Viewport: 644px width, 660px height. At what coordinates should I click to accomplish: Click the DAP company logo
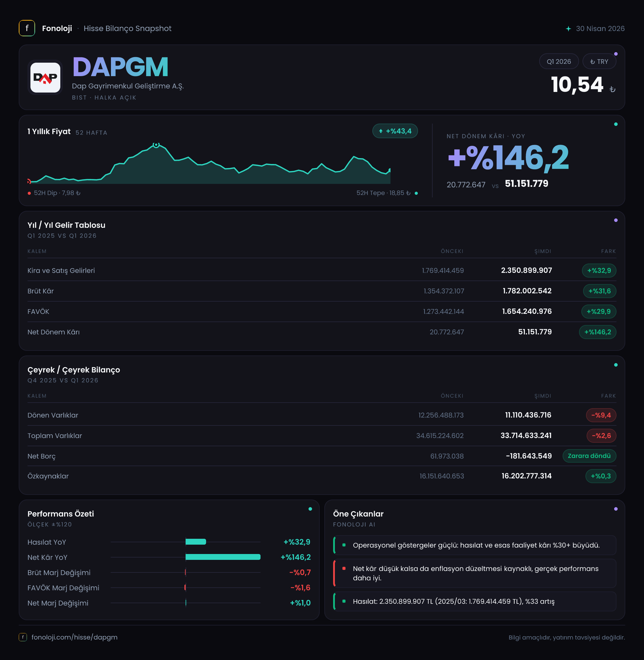tap(45, 78)
